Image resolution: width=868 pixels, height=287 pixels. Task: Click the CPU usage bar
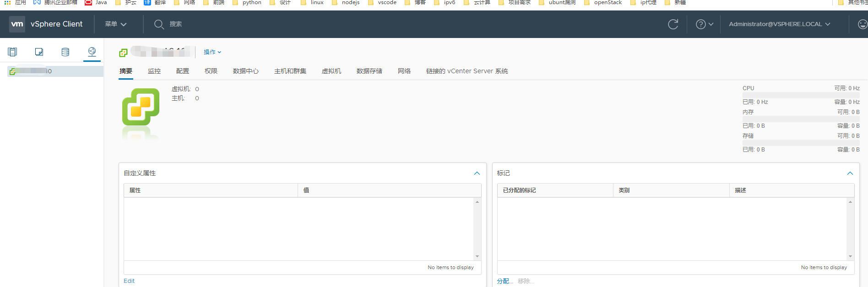pyautogui.click(x=801, y=95)
